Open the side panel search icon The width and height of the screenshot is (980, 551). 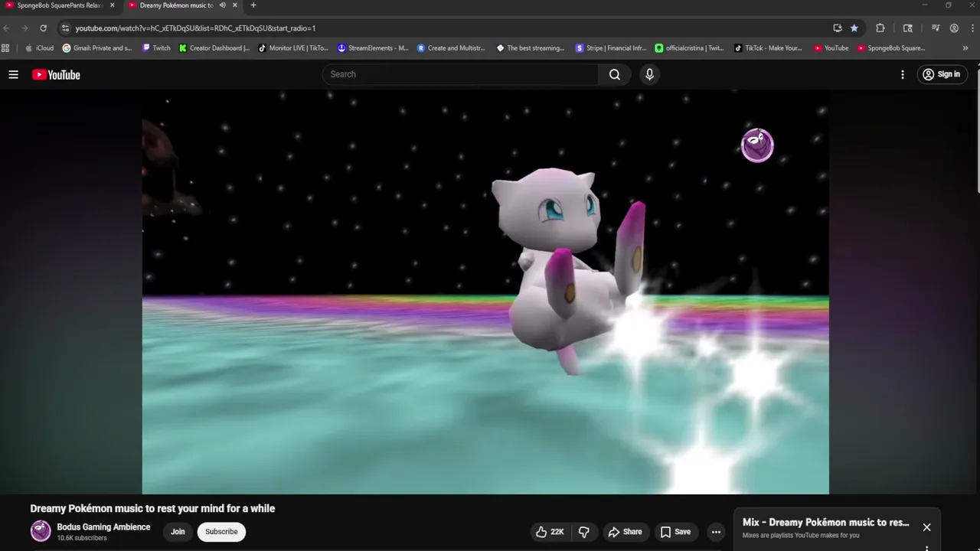(x=908, y=28)
